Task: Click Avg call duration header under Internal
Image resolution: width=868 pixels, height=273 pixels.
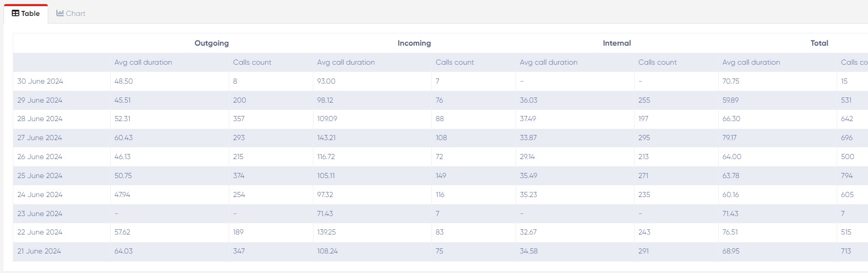Action: 548,62
